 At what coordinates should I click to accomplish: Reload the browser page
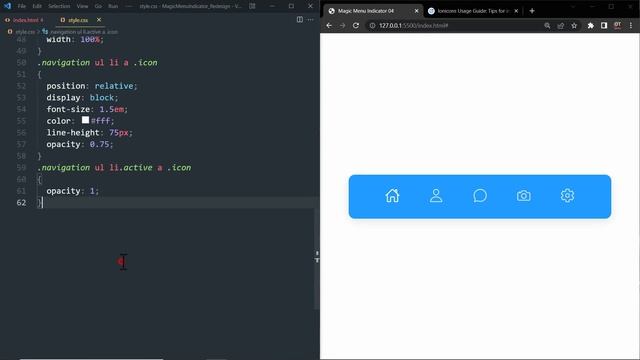pyautogui.click(x=356, y=25)
